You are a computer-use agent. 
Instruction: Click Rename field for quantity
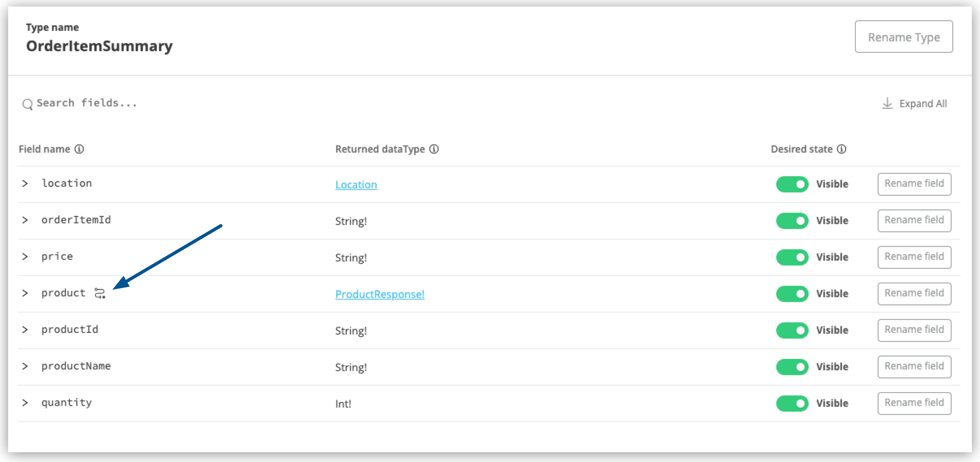pyautogui.click(x=914, y=403)
